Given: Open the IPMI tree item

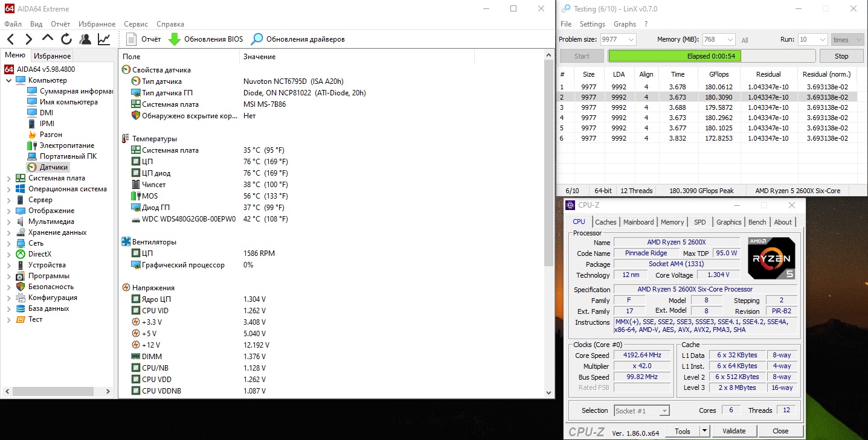Looking at the screenshot, I should 47,124.
